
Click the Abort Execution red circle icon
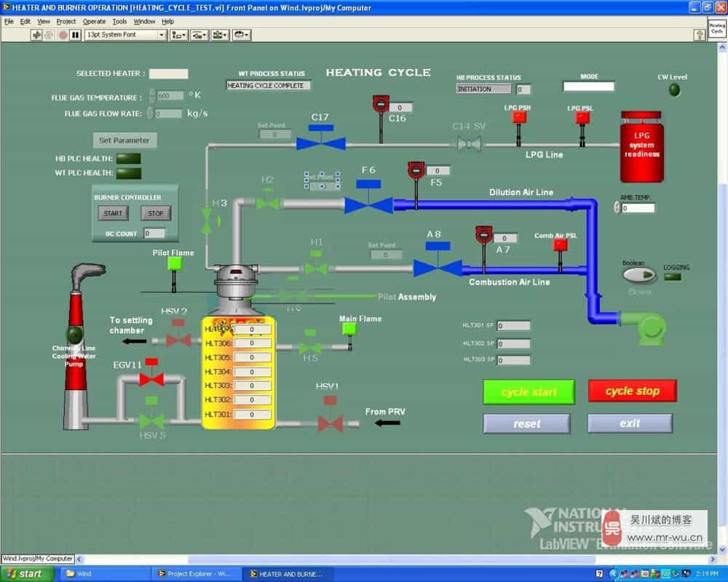point(63,35)
